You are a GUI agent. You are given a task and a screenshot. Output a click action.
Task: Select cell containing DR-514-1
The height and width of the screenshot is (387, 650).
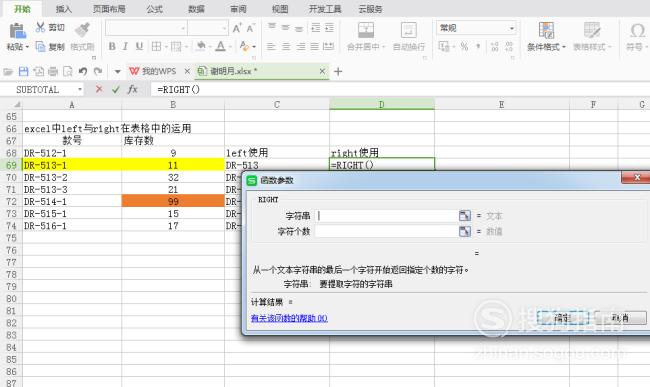point(72,201)
